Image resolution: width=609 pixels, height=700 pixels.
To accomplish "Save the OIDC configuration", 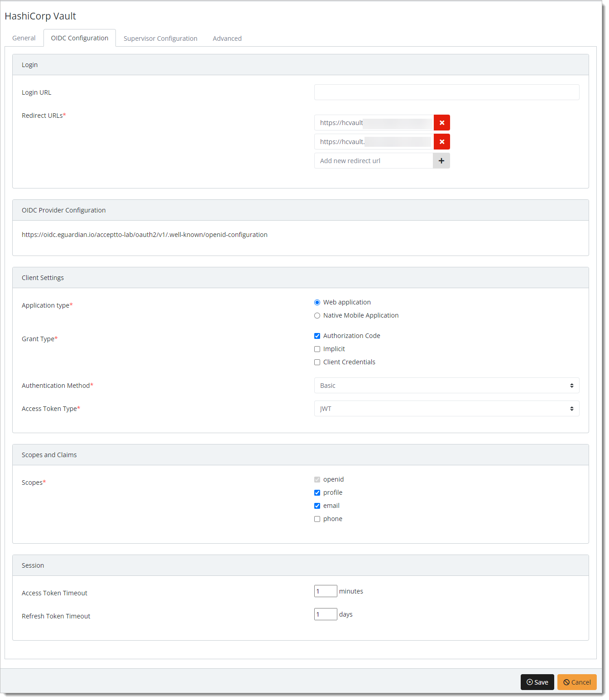I will coord(537,682).
